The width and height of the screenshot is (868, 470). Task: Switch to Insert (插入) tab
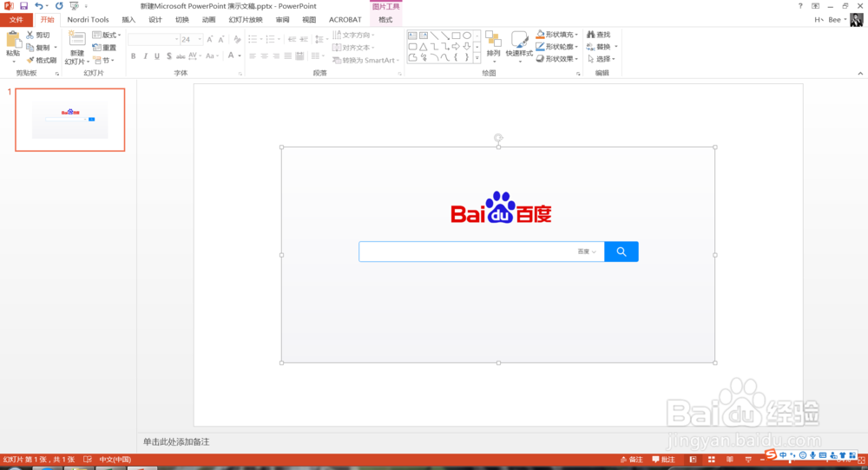128,20
